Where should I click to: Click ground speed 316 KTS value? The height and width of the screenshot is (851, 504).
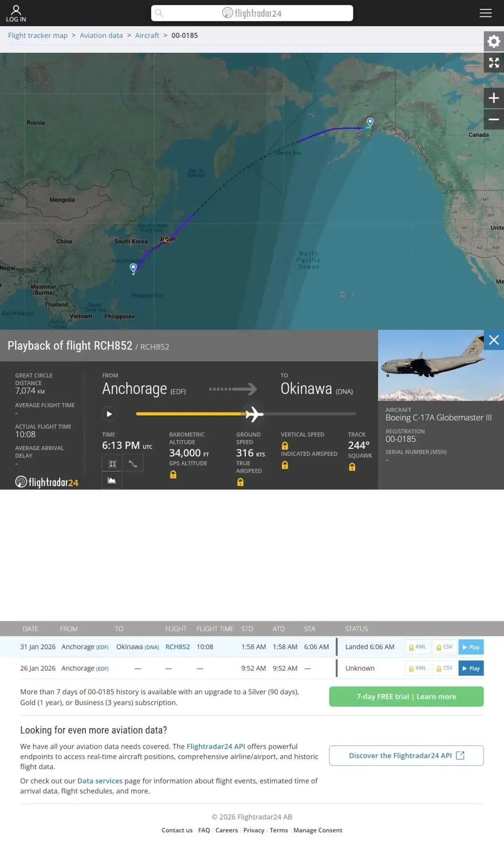click(x=251, y=453)
